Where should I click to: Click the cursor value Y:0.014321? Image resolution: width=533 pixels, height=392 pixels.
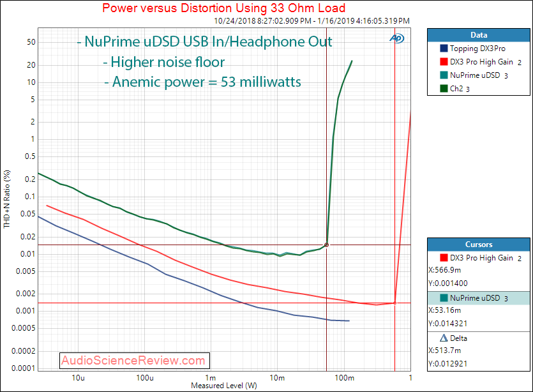pyautogui.click(x=448, y=324)
